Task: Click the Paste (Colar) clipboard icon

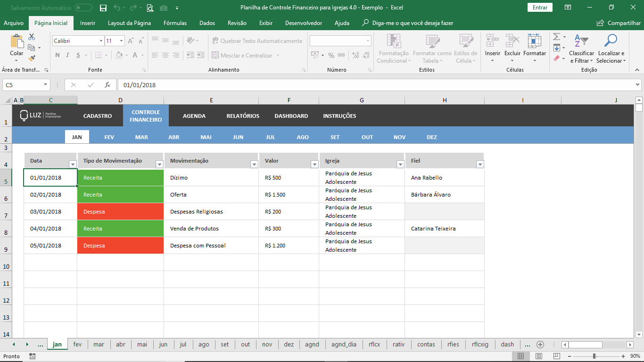Action: click(x=17, y=42)
